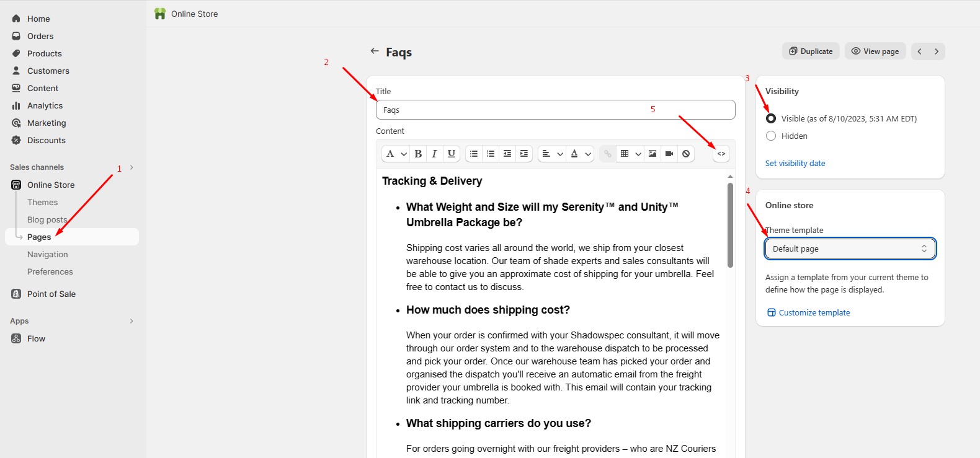
Task: Expand the Apps section chevron
Action: tap(131, 321)
